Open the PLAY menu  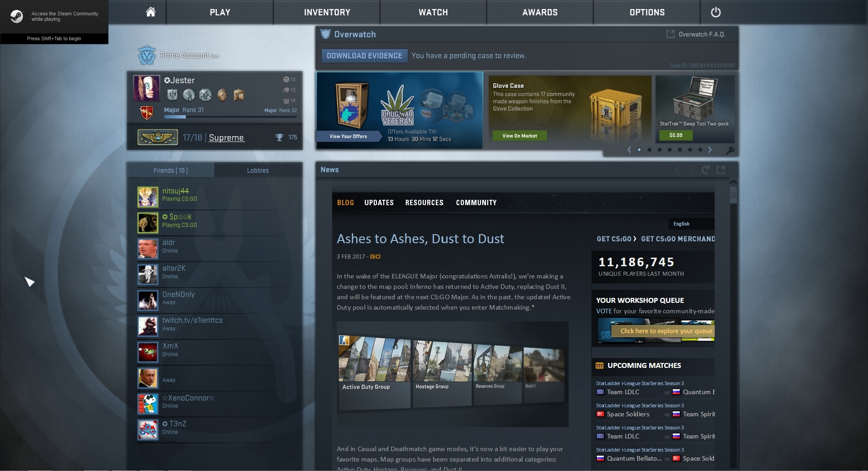coord(220,12)
